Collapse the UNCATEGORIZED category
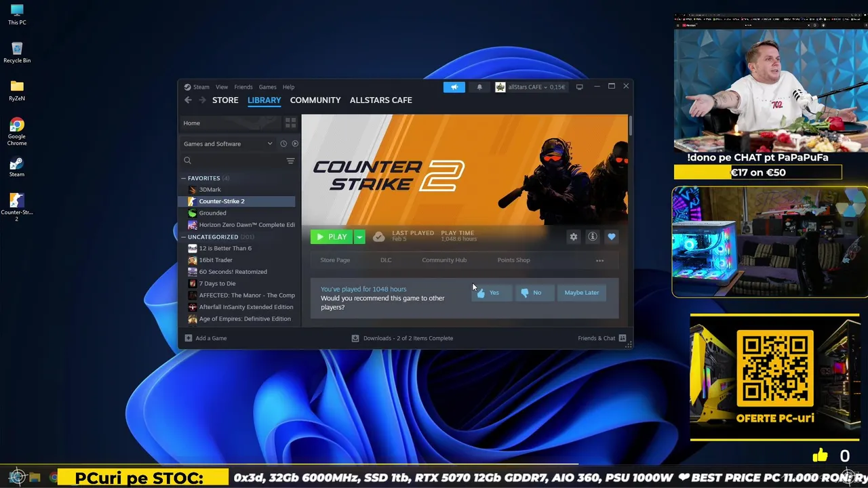 [x=183, y=237]
